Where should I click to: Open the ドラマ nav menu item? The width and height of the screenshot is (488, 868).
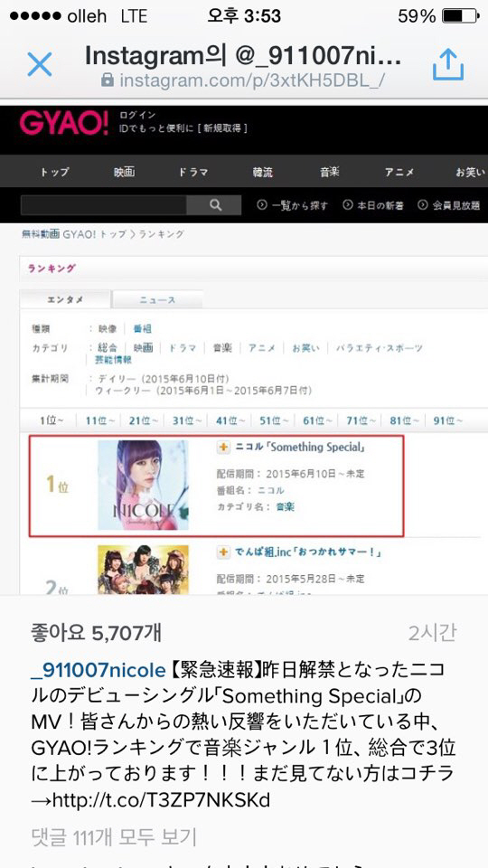193,172
